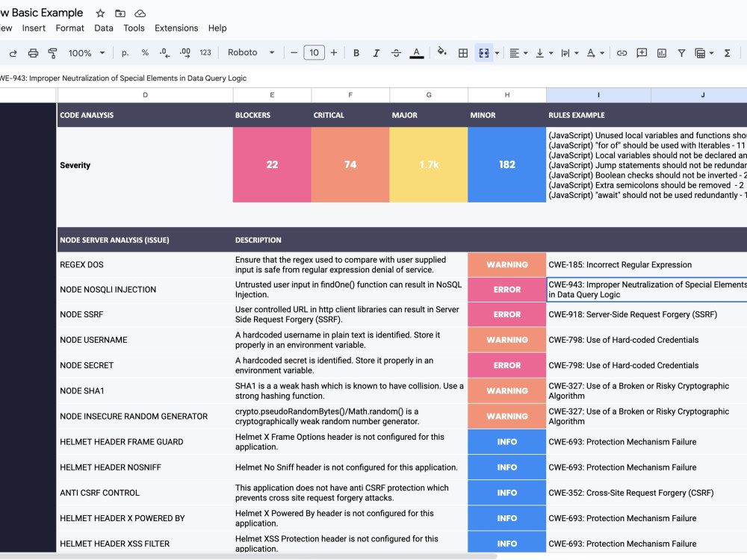Open merge type dropdown arrow

coord(497,53)
